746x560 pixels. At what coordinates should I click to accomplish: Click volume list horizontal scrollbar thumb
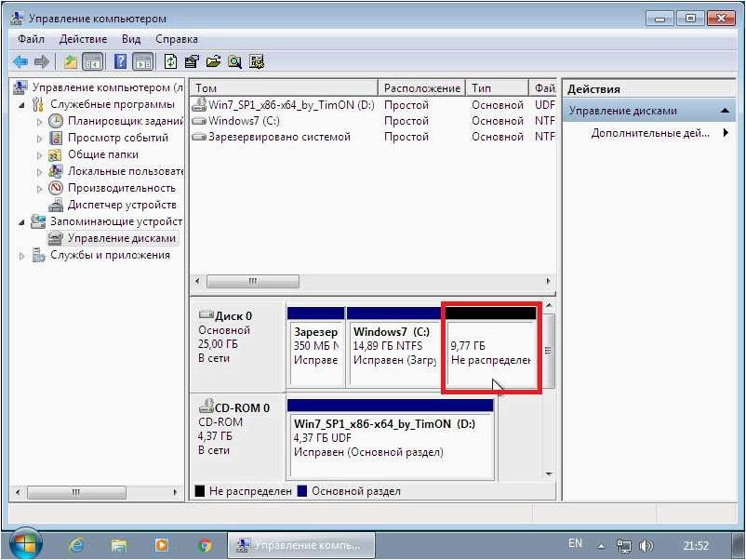point(253,281)
